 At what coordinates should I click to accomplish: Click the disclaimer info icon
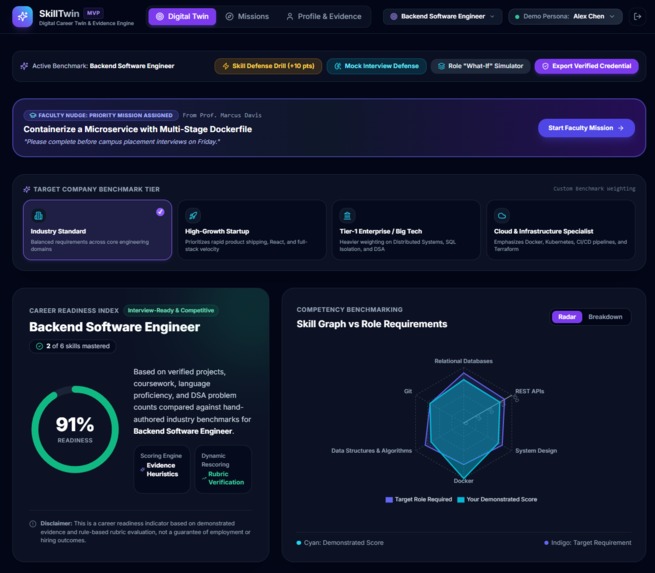pos(33,524)
